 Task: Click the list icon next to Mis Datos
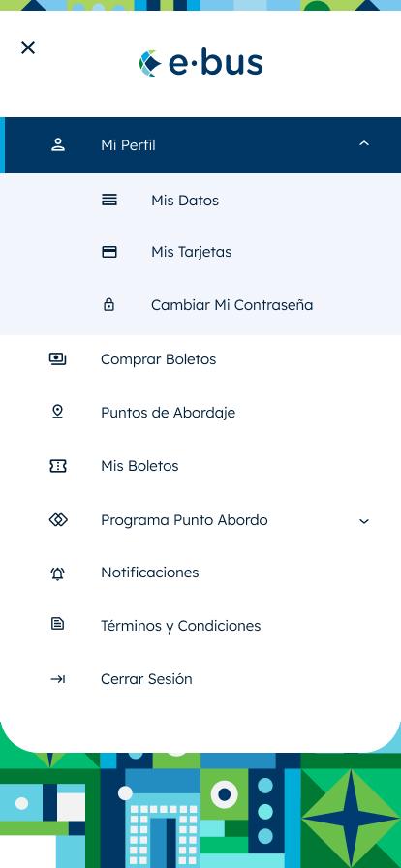(x=109, y=200)
